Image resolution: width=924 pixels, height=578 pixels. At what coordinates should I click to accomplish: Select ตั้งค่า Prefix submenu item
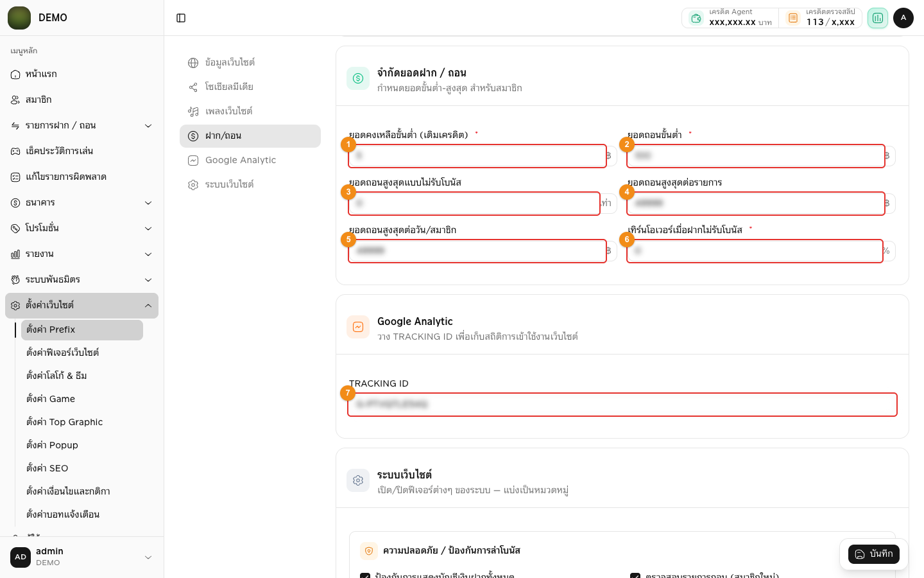(82, 330)
